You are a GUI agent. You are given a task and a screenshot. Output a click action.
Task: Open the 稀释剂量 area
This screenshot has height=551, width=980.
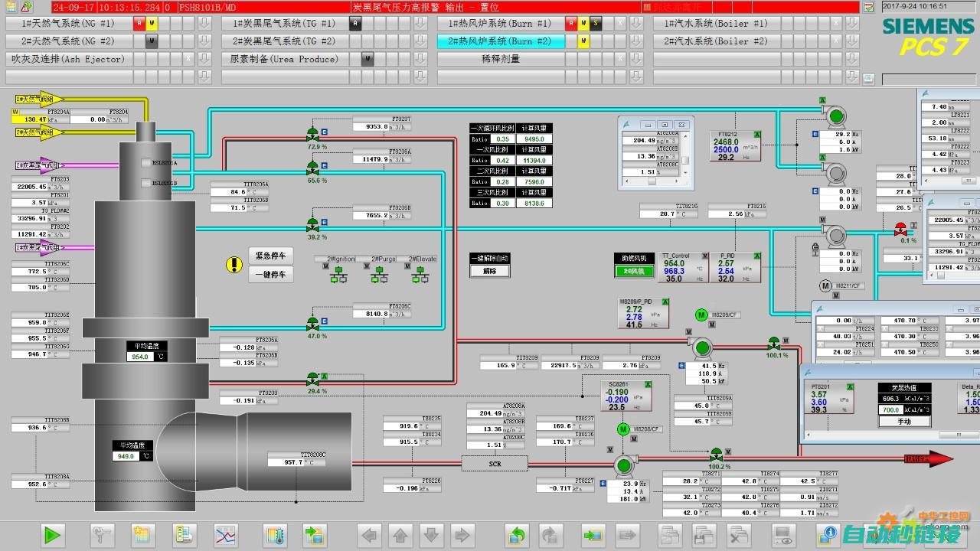[x=501, y=59]
